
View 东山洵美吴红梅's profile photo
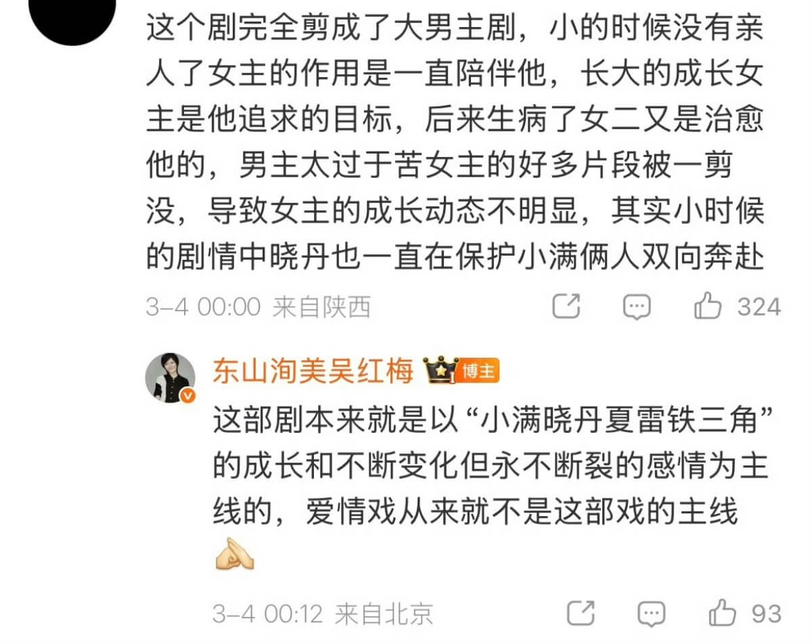(x=170, y=377)
